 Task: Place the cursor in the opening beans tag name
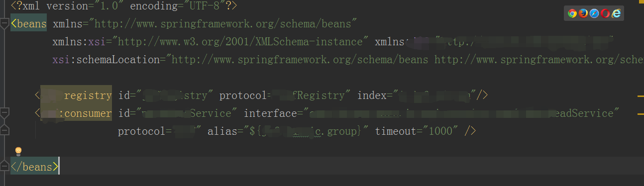coord(31,23)
